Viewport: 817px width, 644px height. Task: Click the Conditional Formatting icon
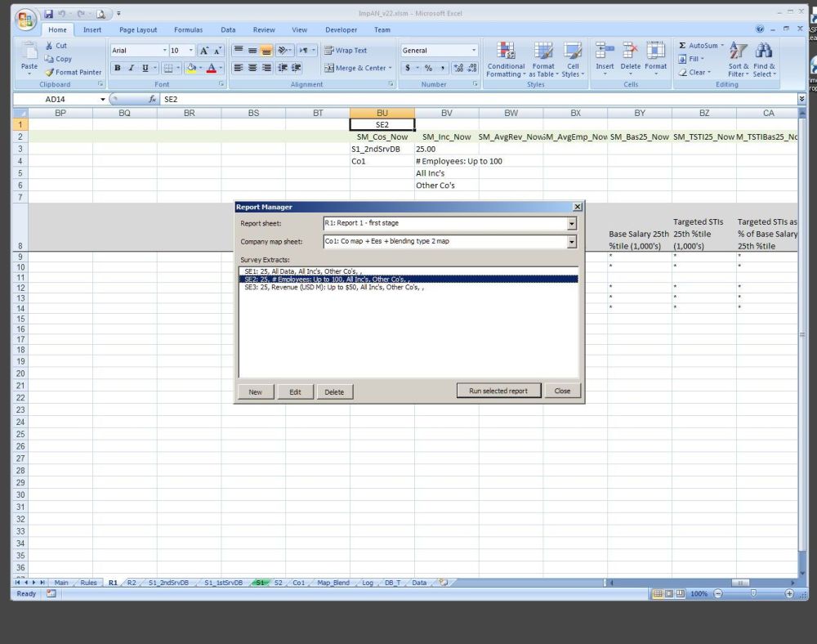tap(506, 51)
